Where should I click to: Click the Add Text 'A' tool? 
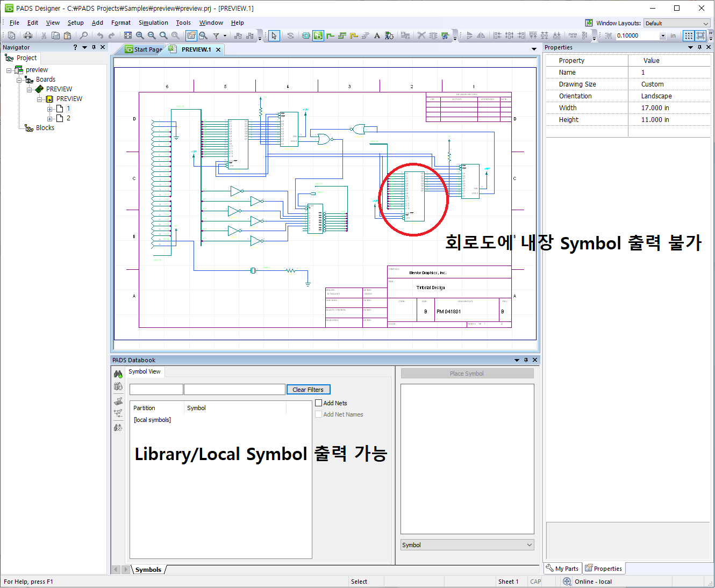pyautogui.click(x=377, y=35)
